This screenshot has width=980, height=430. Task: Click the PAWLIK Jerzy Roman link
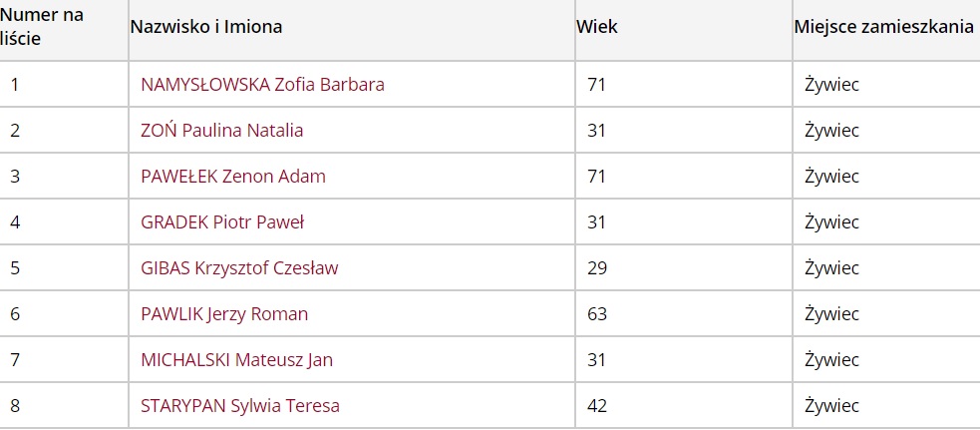pos(224,314)
